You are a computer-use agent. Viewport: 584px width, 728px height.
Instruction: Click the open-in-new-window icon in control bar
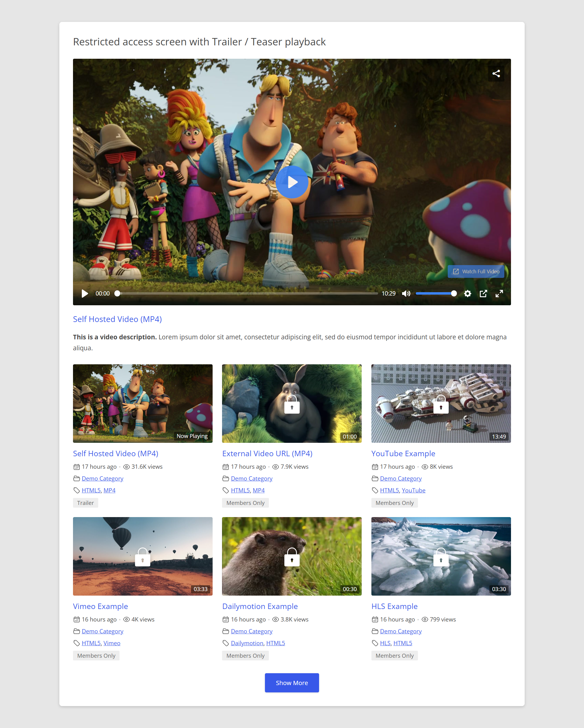click(483, 293)
